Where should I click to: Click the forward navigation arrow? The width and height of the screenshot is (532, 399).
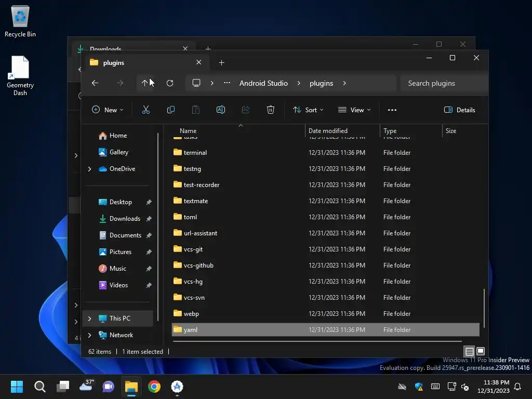(120, 83)
